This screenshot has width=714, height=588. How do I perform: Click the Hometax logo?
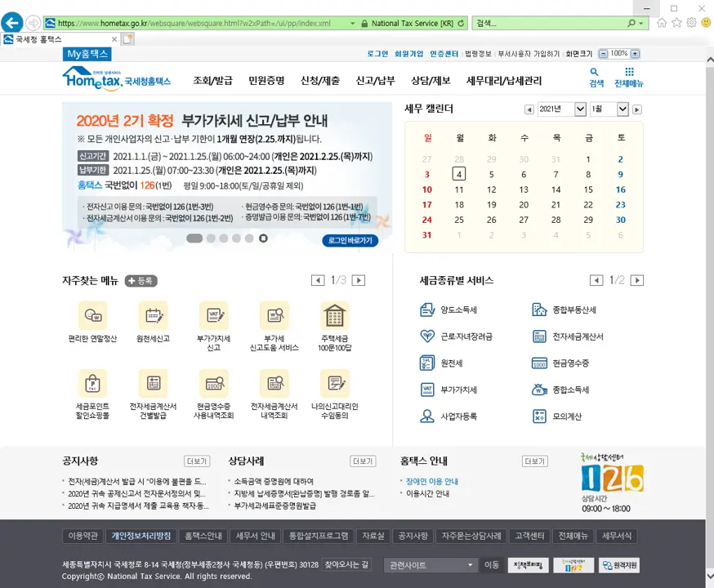(x=117, y=78)
